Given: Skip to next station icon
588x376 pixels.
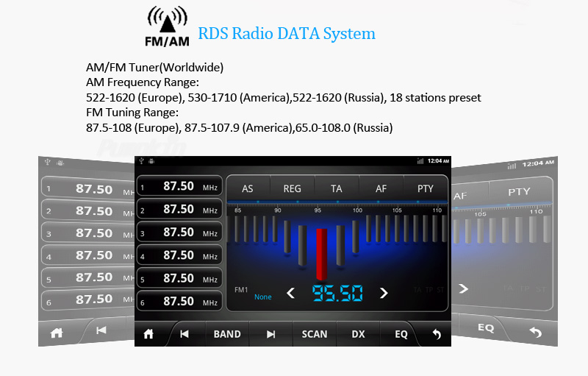Looking at the screenshot, I should tap(271, 334).
